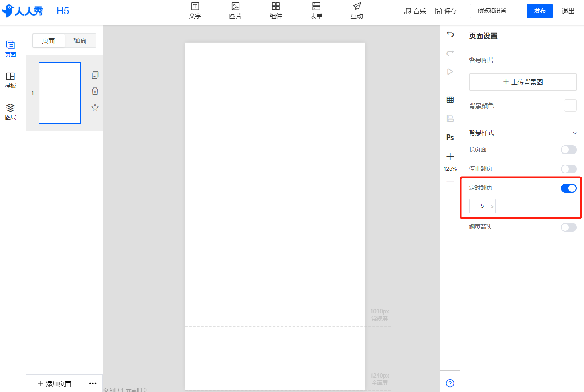Zoom in the canvas with plus
The width and height of the screenshot is (584, 392).
(450, 156)
